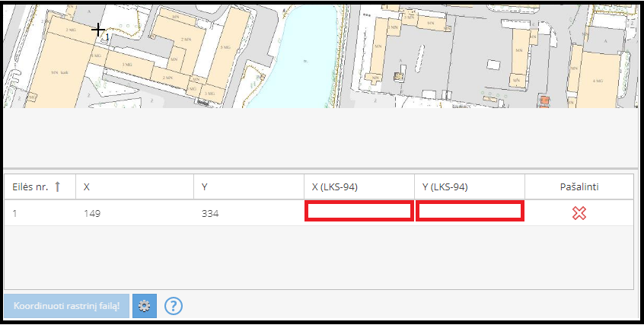Click the black crosshair marker on map
644x325 pixels.
pos(98,30)
